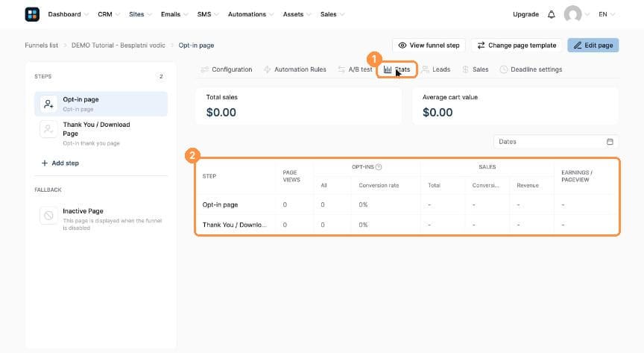
Task: Click the Opt-in page row in stats table
Action: (407, 205)
